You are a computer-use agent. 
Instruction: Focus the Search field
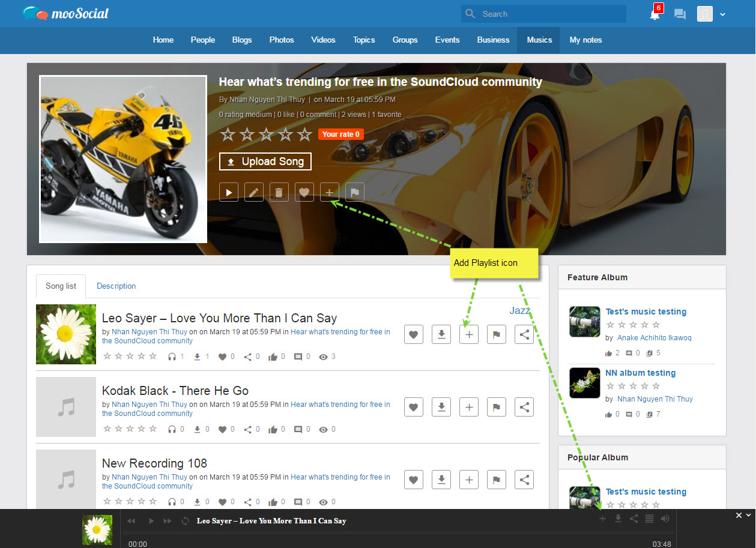pyautogui.click(x=543, y=14)
